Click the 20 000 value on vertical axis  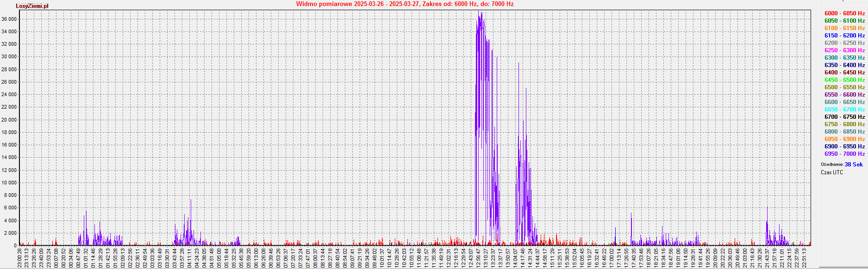(9, 120)
